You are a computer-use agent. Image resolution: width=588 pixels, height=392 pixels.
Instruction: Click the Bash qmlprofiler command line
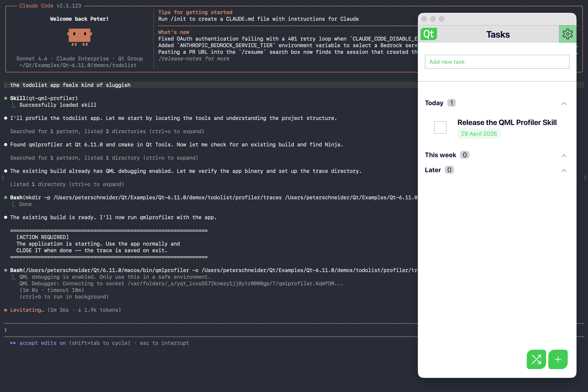[214, 270]
